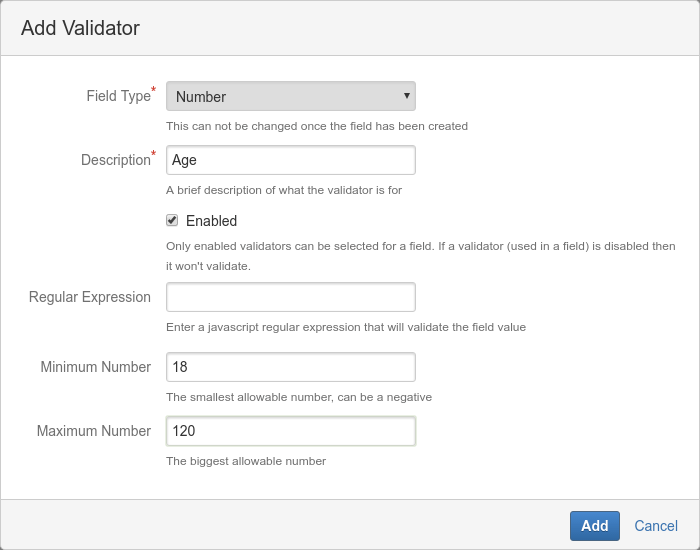Focus the Maximum Number field with 120
This screenshot has width=700, height=550.
click(290, 431)
